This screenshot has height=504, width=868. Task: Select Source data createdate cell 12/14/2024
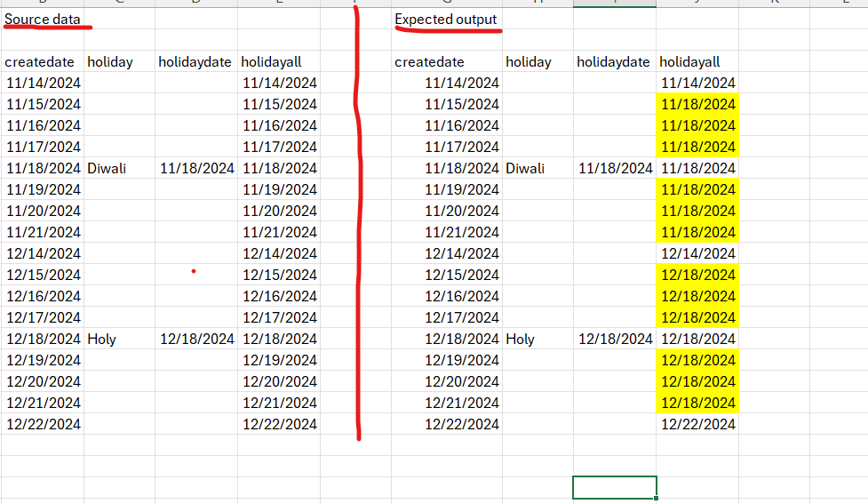[x=43, y=253]
